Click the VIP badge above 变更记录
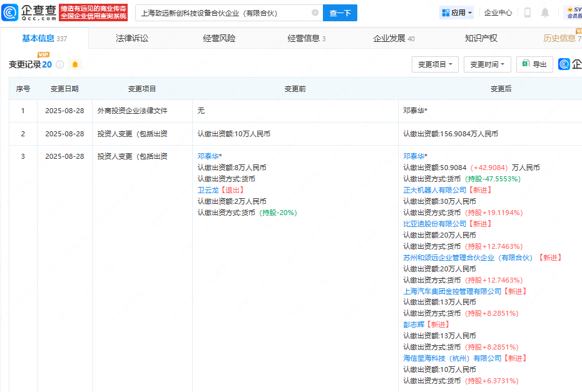This screenshot has height=392, width=582. click(x=43, y=54)
